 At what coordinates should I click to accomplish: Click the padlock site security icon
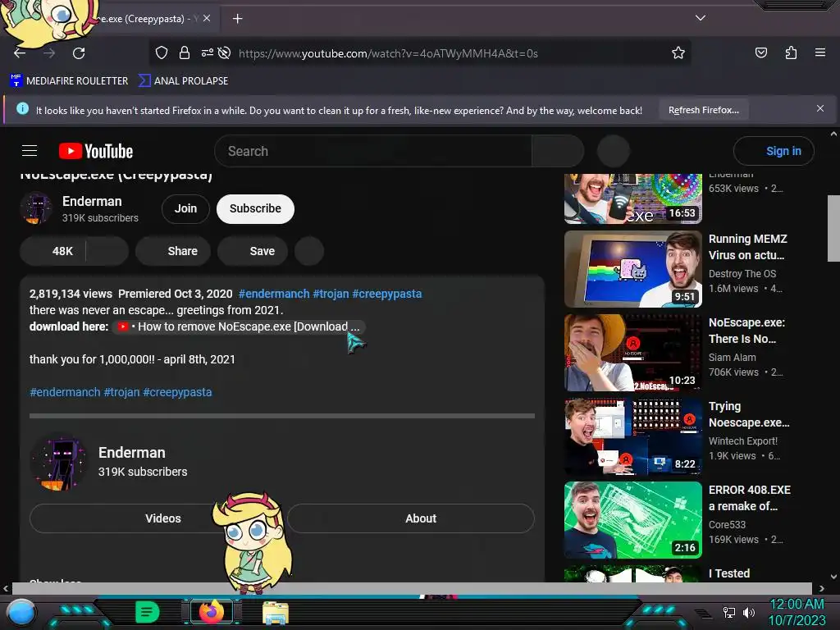185,53
